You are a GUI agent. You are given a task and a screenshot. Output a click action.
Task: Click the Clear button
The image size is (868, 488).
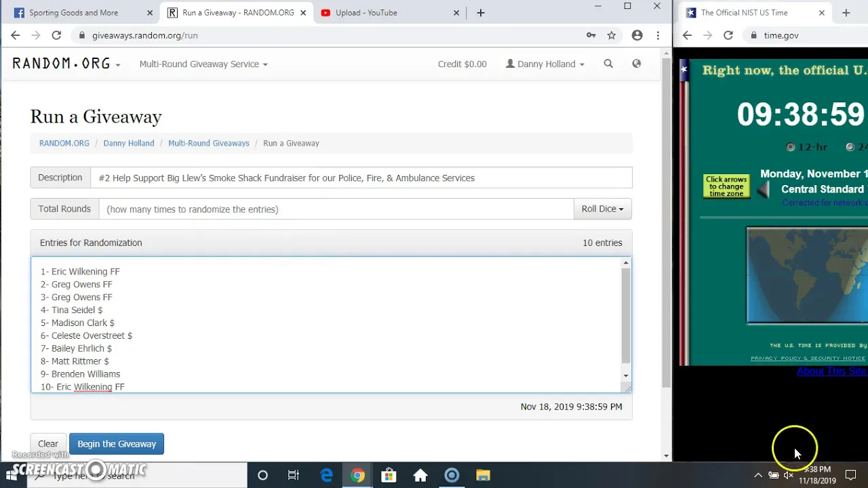coord(48,444)
